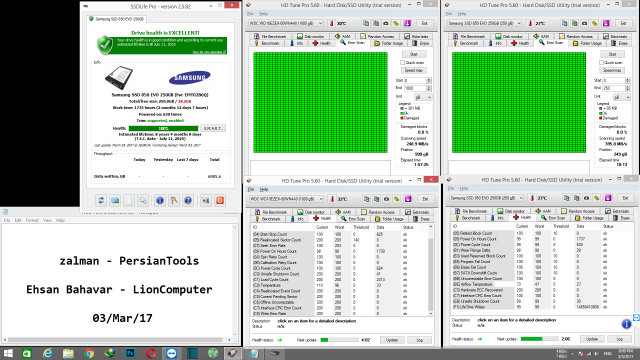This screenshot has height=360, width=640.
Task: Select the Reallocated Sector Count row in the WDC Health window
Action: click(x=341, y=240)
